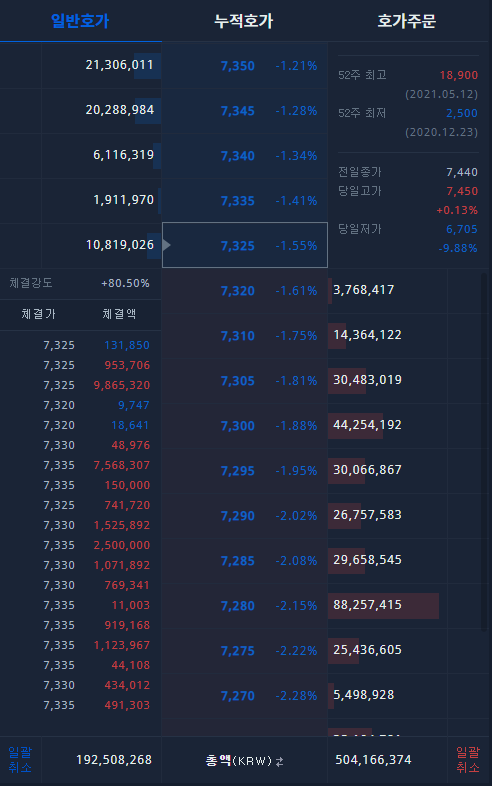Click the trade amount 18,641
This screenshot has width=492, height=786.
[x=130, y=426]
